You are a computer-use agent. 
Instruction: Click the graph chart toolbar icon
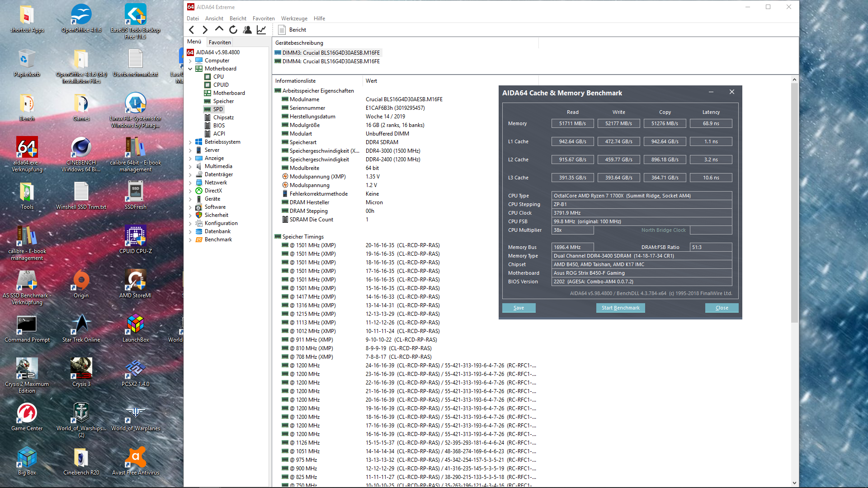(x=261, y=30)
